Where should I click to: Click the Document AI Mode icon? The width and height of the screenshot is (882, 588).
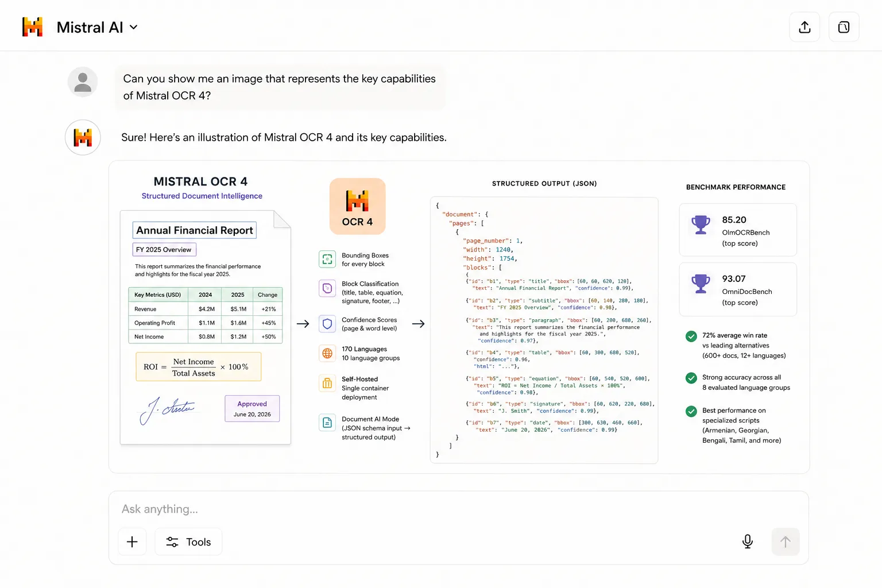(x=327, y=423)
